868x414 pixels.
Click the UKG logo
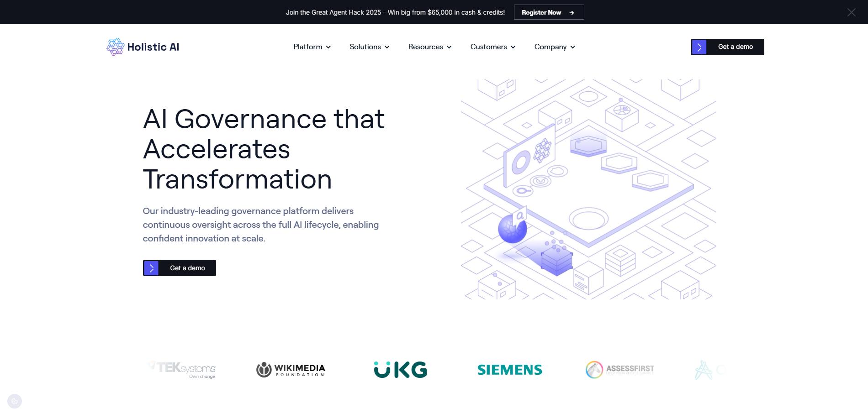(x=400, y=370)
